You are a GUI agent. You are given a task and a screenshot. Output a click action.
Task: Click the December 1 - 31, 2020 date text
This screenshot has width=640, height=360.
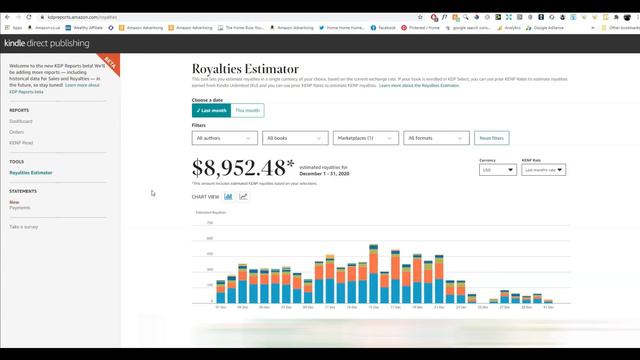pyautogui.click(x=324, y=173)
